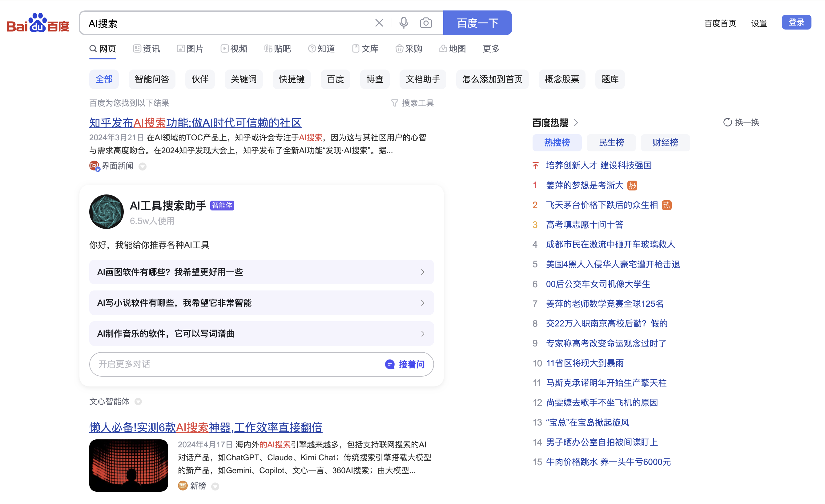Click the 热 badge beside 飞天茅台价格下跌
This screenshot has height=504, width=825.
[667, 205]
